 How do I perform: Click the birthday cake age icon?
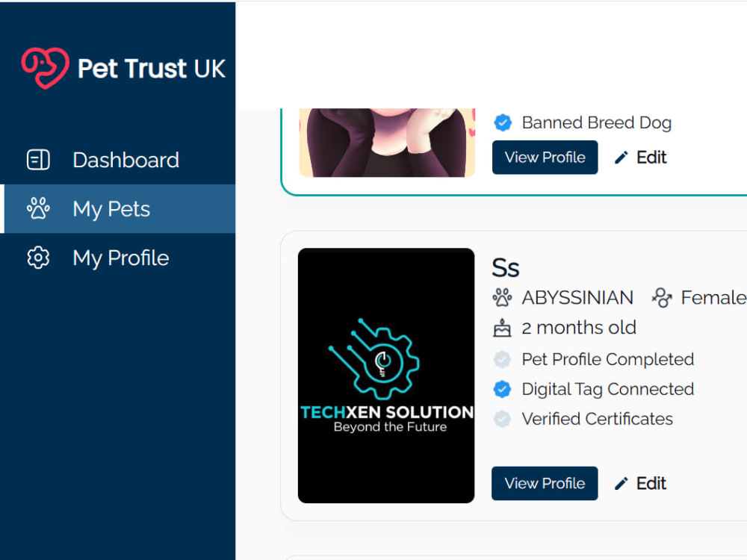[502, 328]
